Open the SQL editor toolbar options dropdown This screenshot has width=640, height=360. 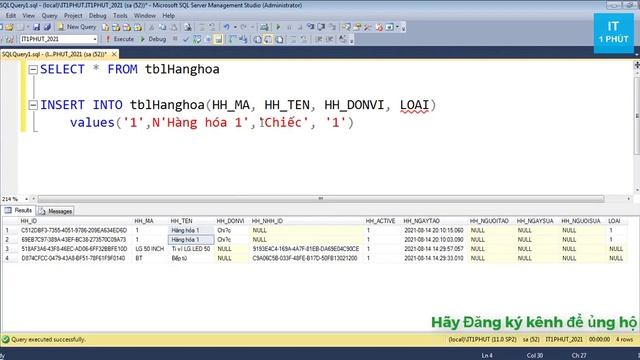351,40
